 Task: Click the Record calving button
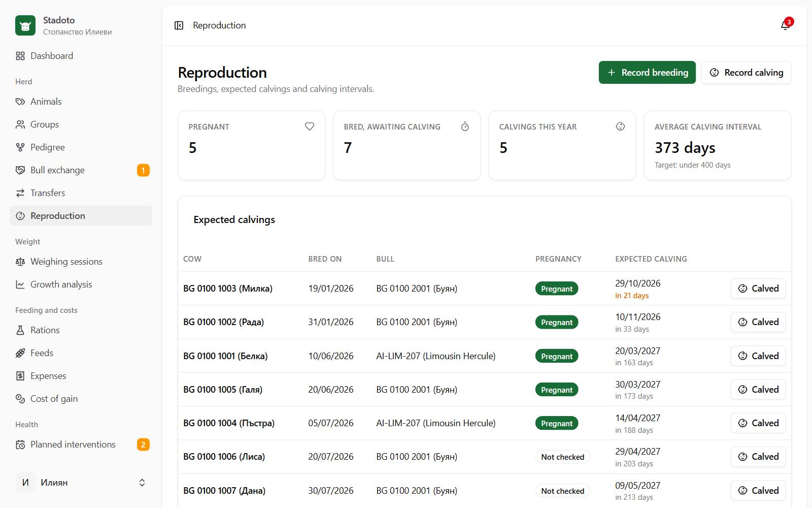pos(746,73)
